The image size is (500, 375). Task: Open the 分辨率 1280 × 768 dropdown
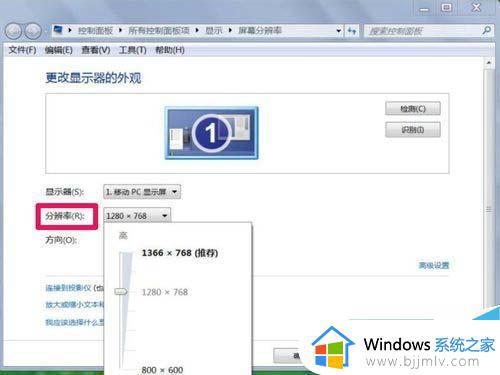coord(137,216)
